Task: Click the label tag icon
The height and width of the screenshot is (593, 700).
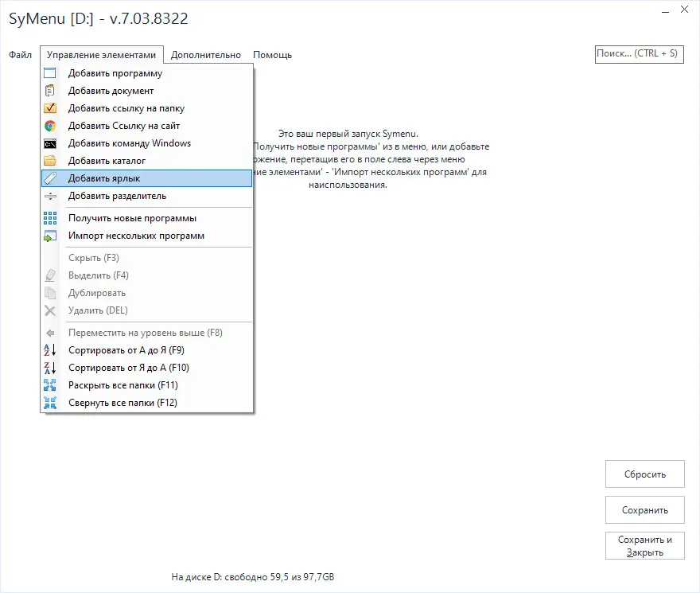Action: point(50,178)
